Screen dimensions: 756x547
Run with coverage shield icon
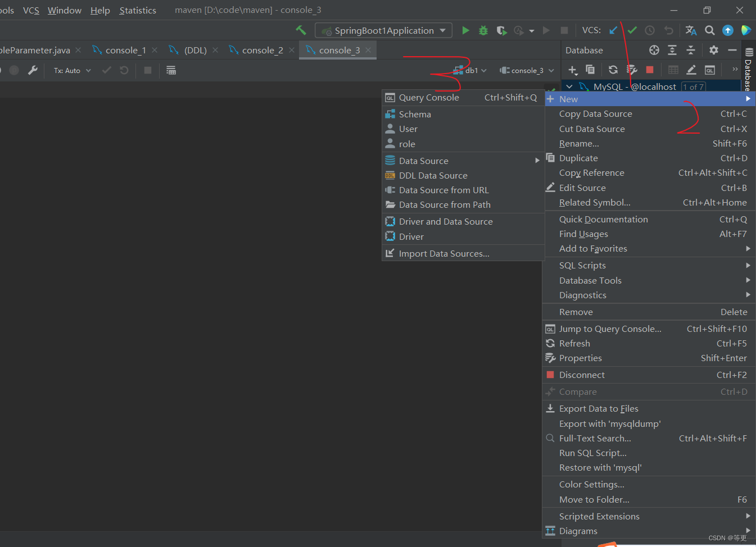[501, 30]
